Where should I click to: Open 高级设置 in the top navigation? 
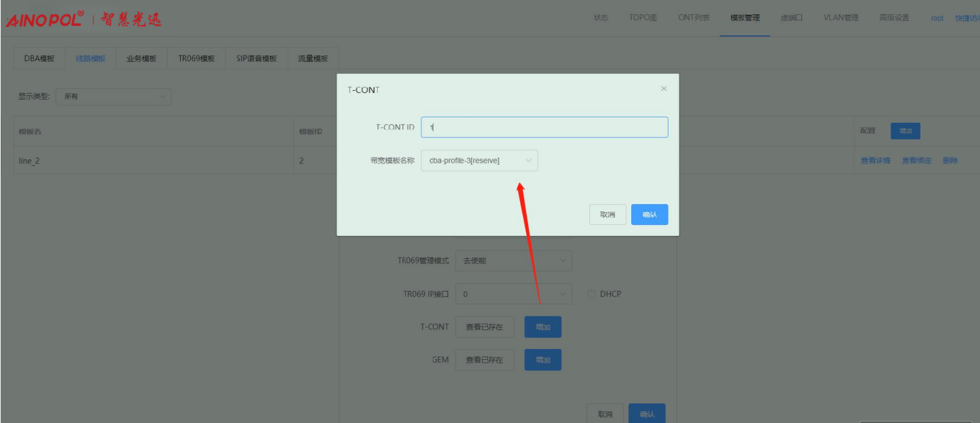tap(893, 18)
